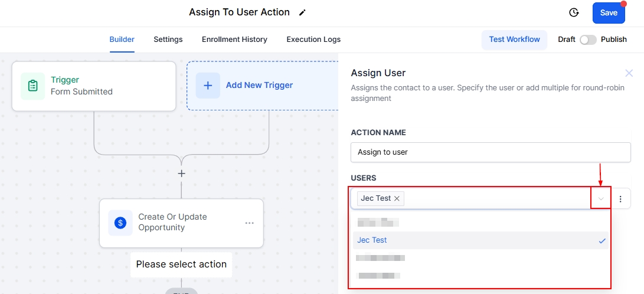This screenshot has height=294, width=644.
Task: Click the Save button
Action: pyautogui.click(x=609, y=12)
